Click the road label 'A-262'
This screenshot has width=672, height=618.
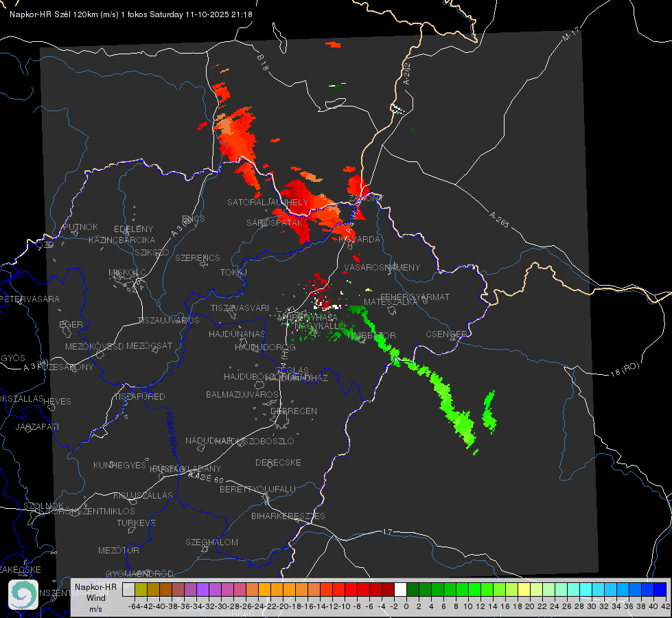(x=407, y=73)
